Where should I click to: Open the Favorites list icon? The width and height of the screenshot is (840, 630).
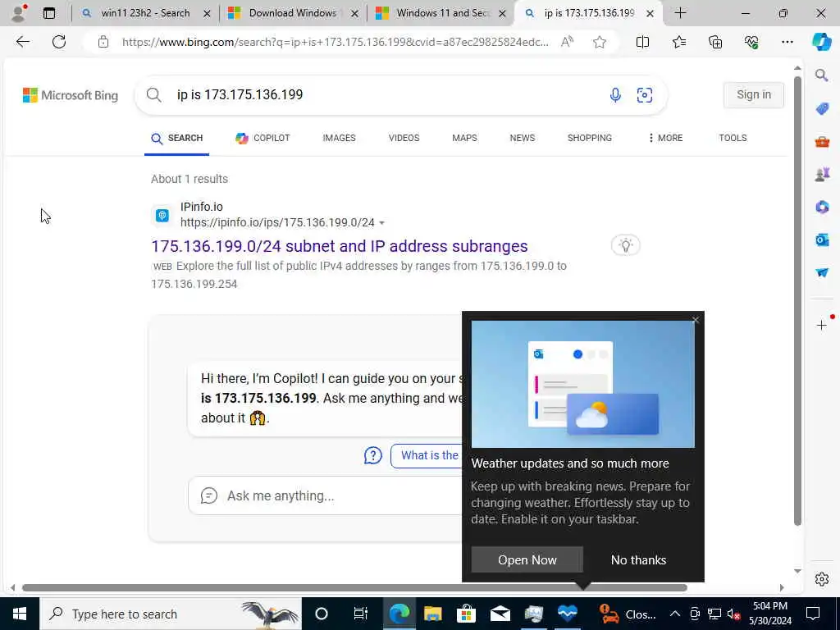pos(678,42)
